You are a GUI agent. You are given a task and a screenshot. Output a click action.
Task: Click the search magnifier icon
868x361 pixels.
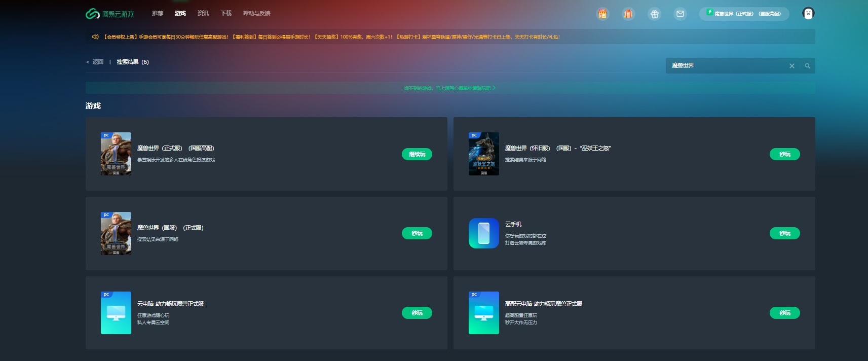[x=807, y=66]
